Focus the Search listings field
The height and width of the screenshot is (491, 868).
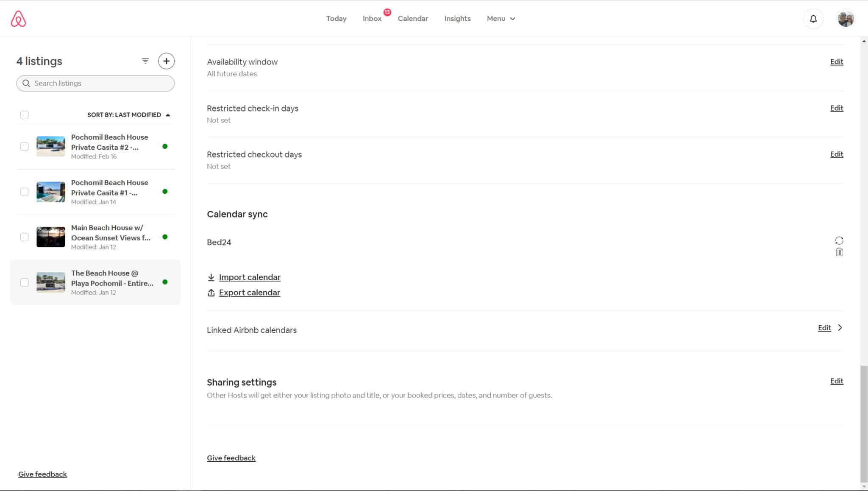95,84
